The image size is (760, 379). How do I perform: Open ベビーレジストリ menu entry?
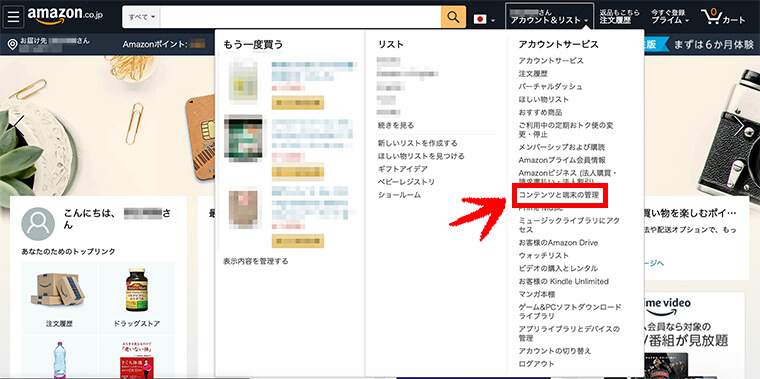(406, 182)
